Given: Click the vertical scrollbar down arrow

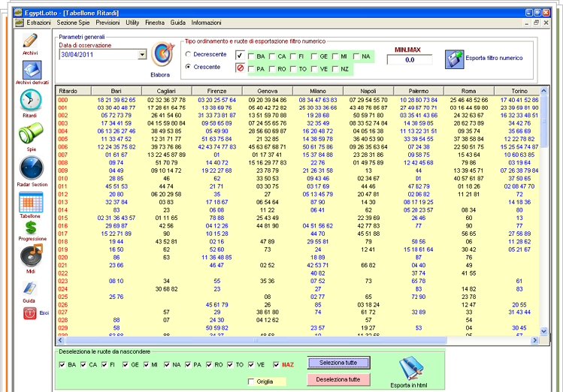Looking at the screenshot, I should pos(544,331).
